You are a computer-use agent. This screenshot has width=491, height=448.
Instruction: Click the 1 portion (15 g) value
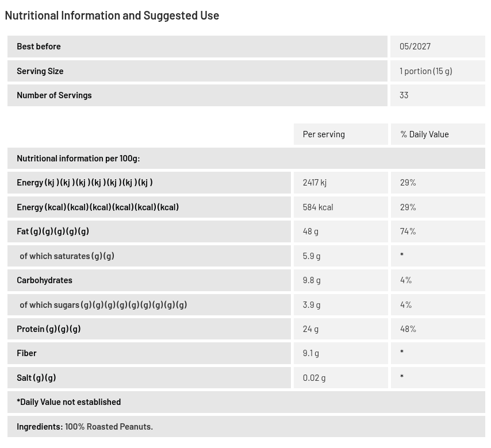(426, 71)
